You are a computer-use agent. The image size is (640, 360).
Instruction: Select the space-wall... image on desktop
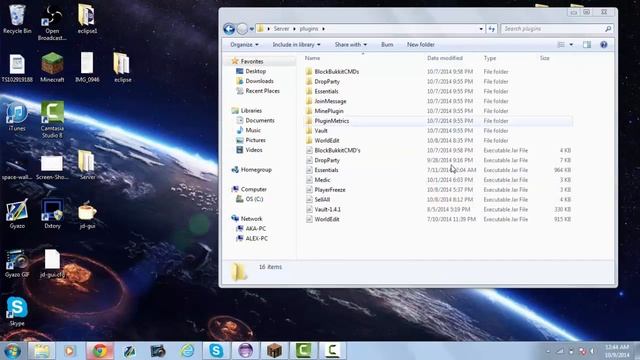pyautogui.click(x=17, y=168)
